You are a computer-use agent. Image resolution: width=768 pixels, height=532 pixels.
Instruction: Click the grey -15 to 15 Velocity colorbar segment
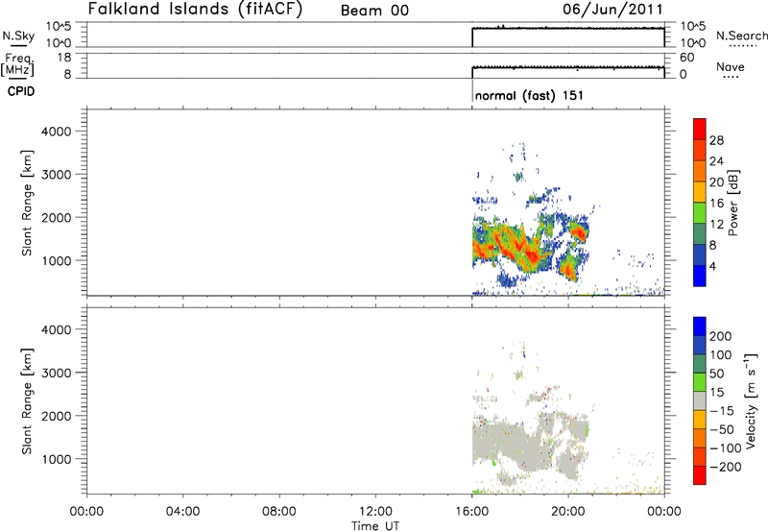click(700, 400)
